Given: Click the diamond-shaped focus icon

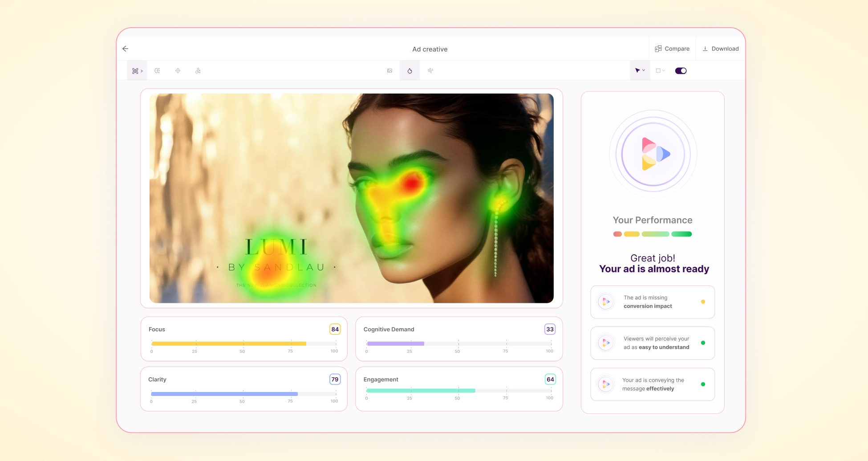Looking at the screenshot, I should click(178, 71).
